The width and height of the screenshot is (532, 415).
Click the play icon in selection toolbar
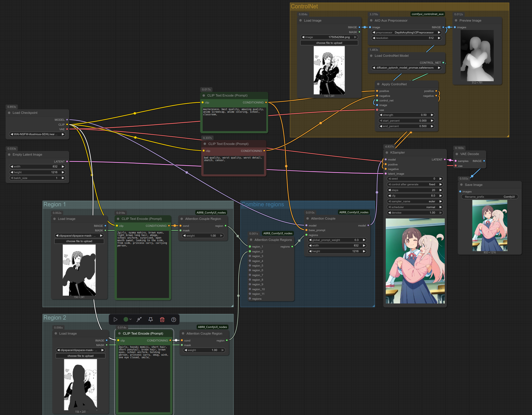tap(115, 319)
